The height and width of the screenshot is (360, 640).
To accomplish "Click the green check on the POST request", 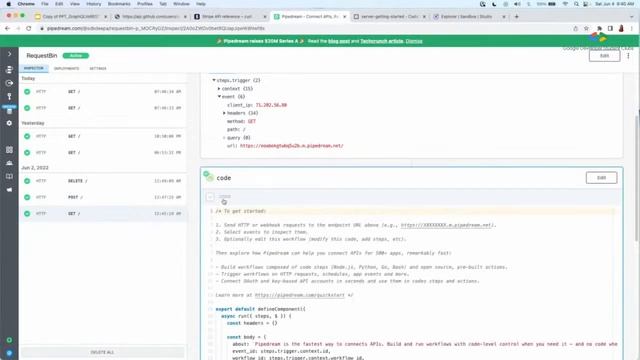I will [x=27, y=197].
